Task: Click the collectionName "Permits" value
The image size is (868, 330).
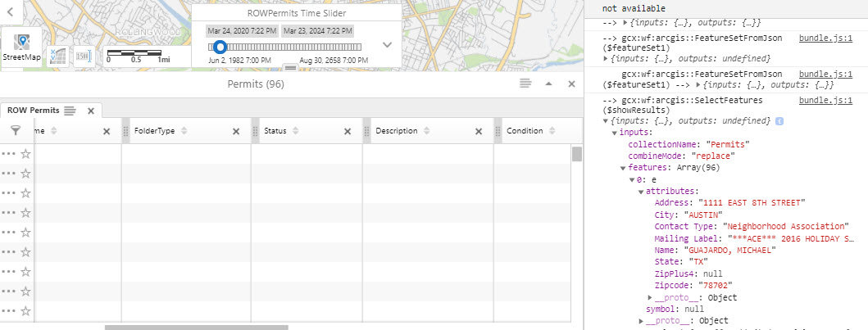Action: [x=727, y=144]
